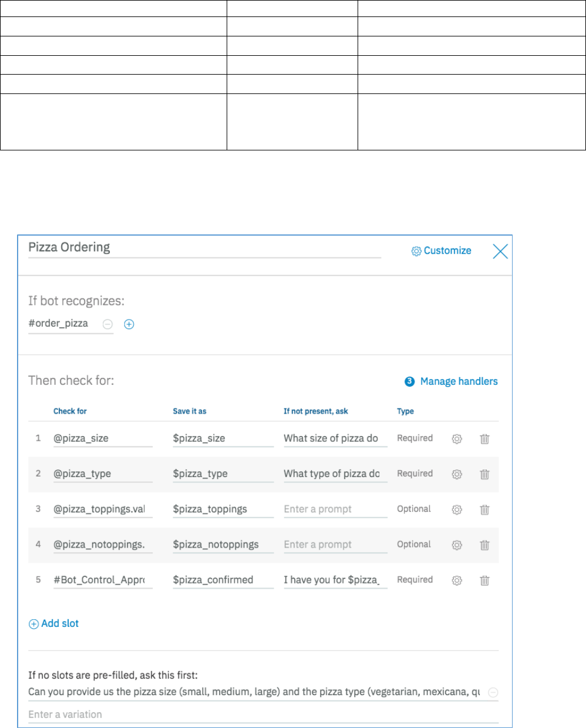Open Manage handlers link

[458, 381]
